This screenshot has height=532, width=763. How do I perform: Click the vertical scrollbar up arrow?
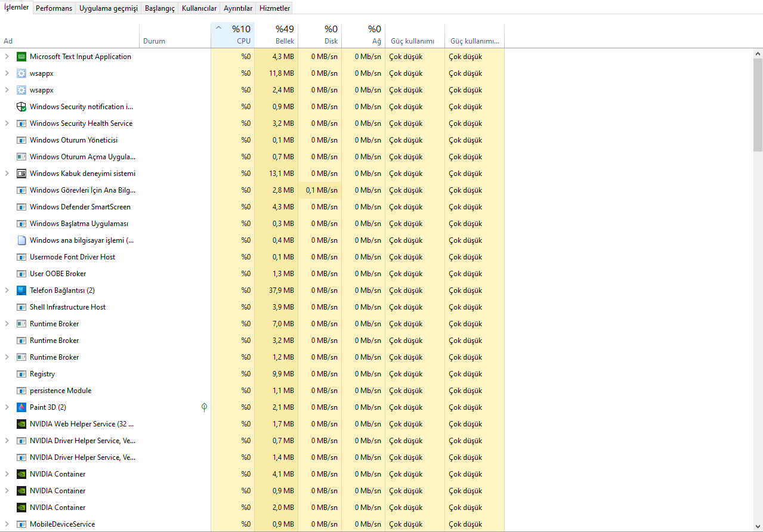pos(758,54)
